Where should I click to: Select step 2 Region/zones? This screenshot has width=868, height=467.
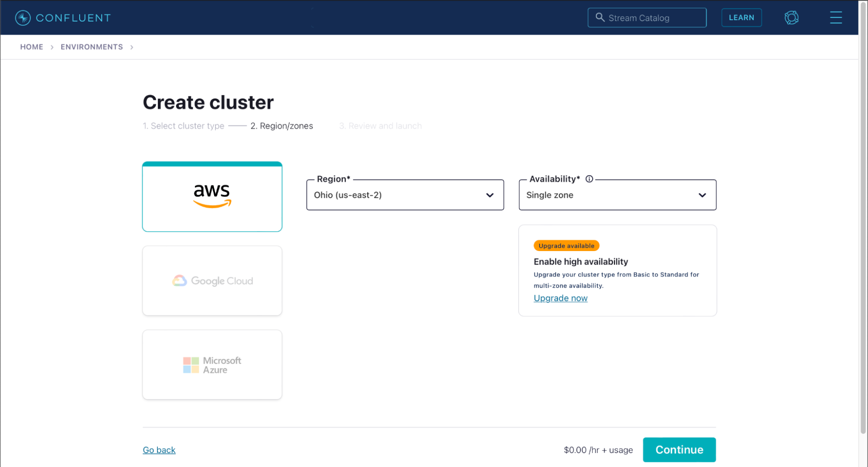tap(282, 126)
